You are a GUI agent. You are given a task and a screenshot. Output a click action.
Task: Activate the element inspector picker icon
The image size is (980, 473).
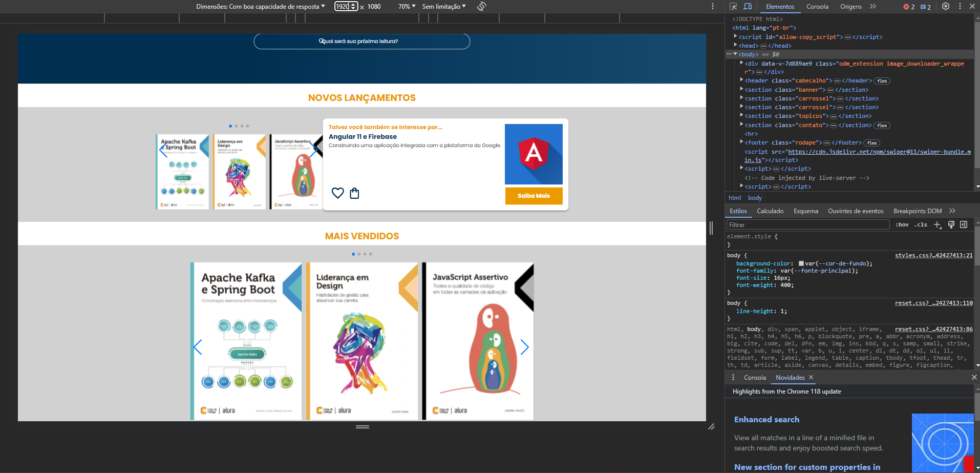tap(733, 7)
